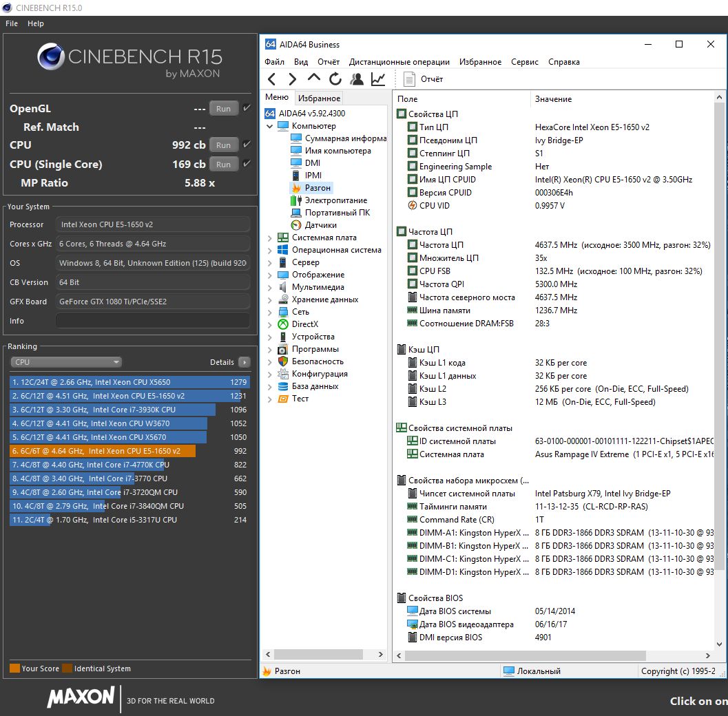
Task: Open Дистанционные операции menu
Action: tap(399, 62)
